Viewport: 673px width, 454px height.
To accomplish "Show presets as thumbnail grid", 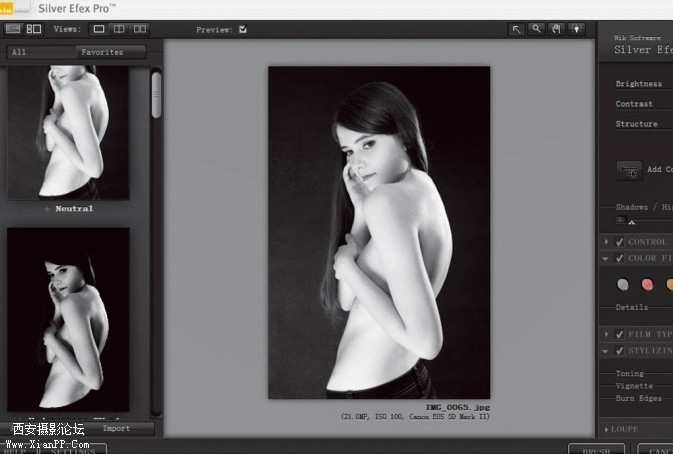I will coord(33,29).
